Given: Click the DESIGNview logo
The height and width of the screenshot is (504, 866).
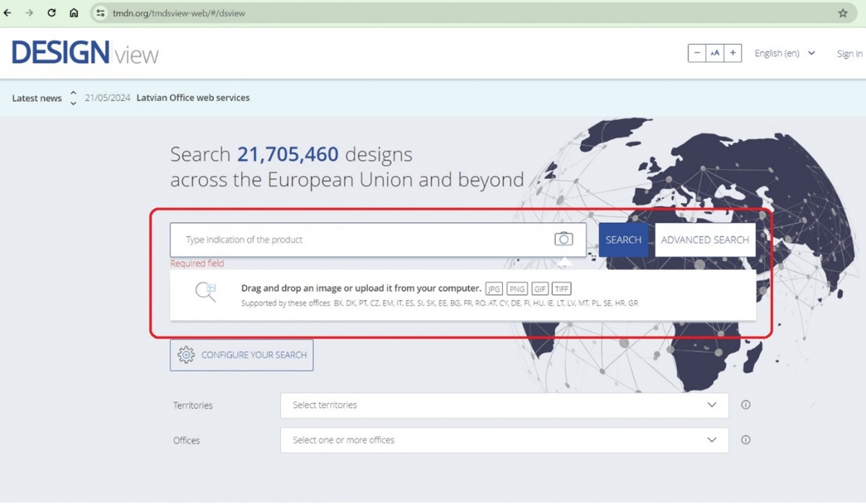Looking at the screenshot, I should pos(85,53).
